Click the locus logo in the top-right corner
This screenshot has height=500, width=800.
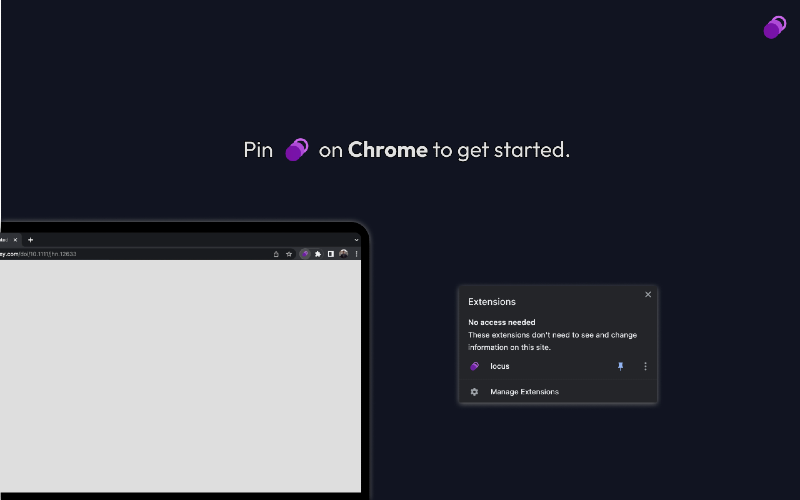tap(774, 27)
